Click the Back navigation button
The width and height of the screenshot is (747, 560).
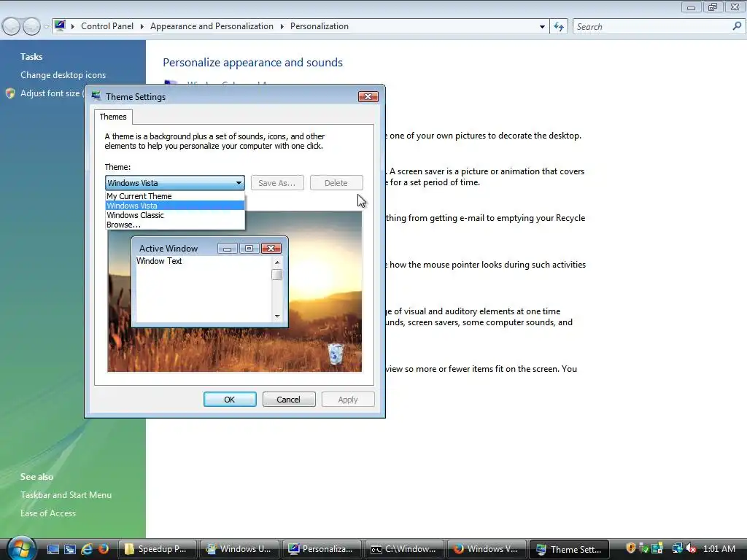(x=12, y=26)
